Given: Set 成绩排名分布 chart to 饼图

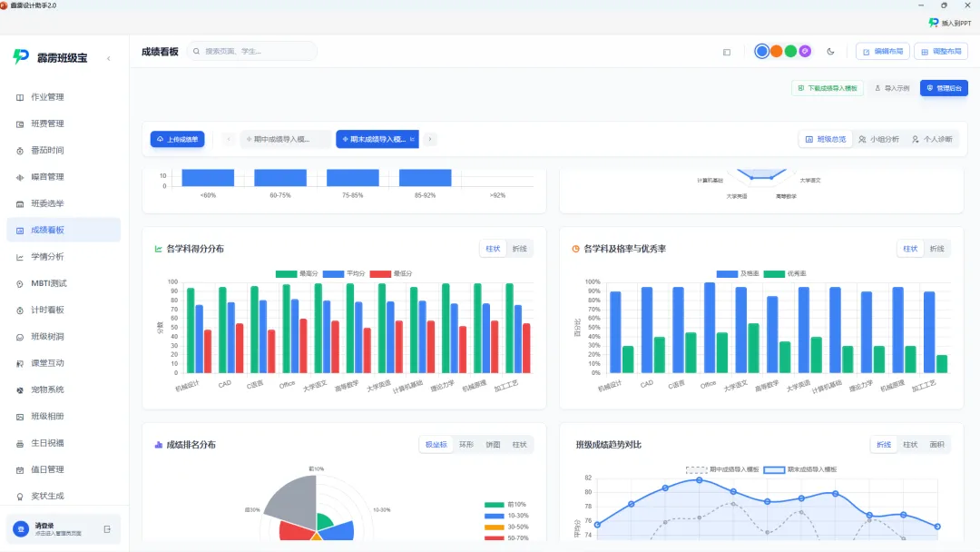Looking at the screenshot, I should tap(493, 445).
